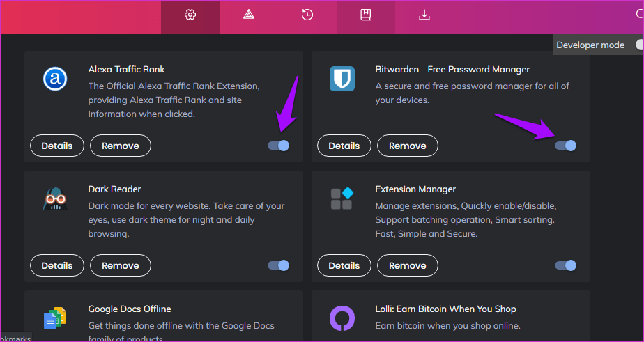Disable the Bitwarden extension toggle
Image resolution: width=644 pixels, height=342 pixels.
(565, 146)
